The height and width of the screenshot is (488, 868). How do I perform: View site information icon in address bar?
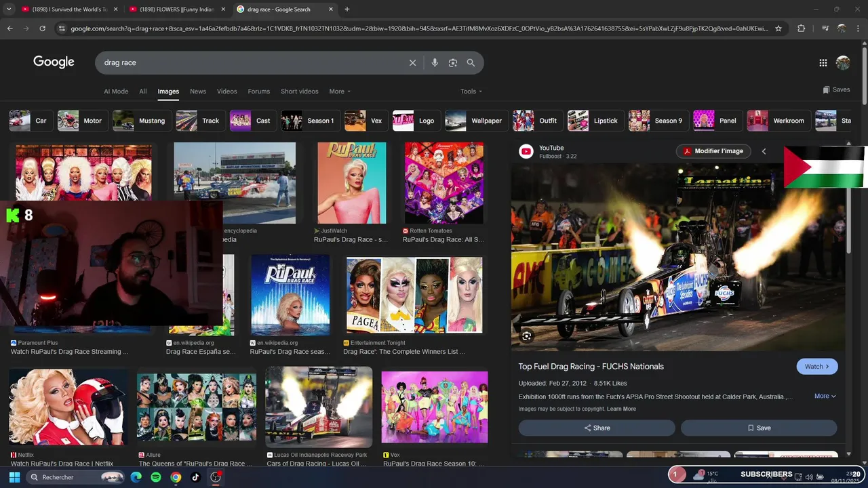[62, 28]
